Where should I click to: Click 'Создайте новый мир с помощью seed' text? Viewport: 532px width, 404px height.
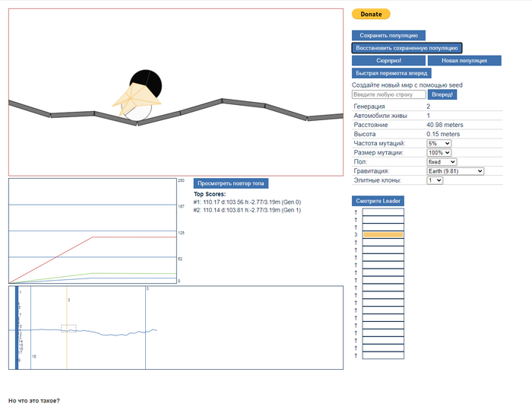(x=407, y=85)
